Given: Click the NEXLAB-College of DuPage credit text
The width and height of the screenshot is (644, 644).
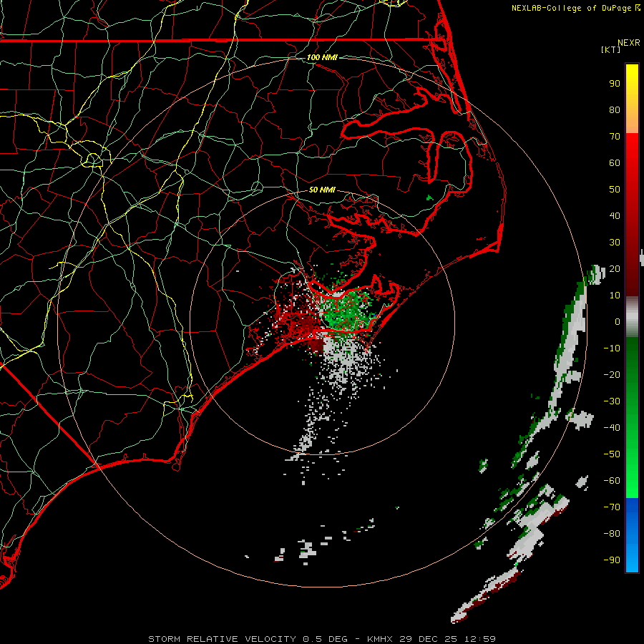Looking at the screenshot, I should point(575,8).
